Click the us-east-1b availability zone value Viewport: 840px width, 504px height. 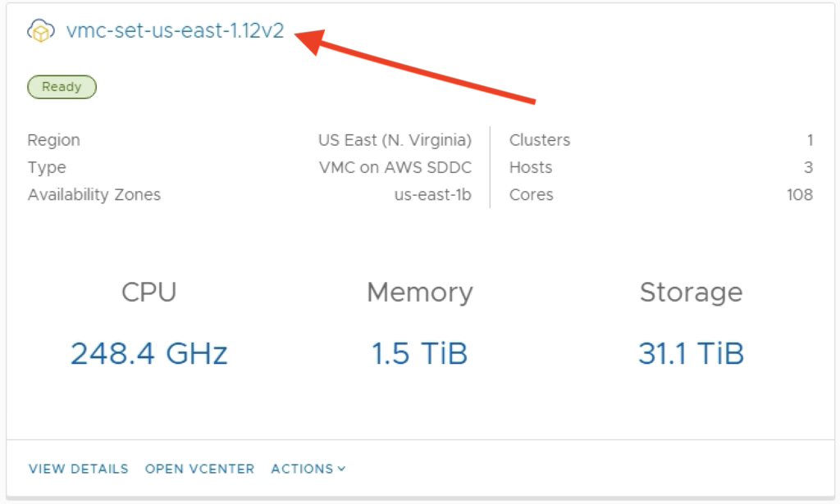pyautogui.click(x=433, y=195)
